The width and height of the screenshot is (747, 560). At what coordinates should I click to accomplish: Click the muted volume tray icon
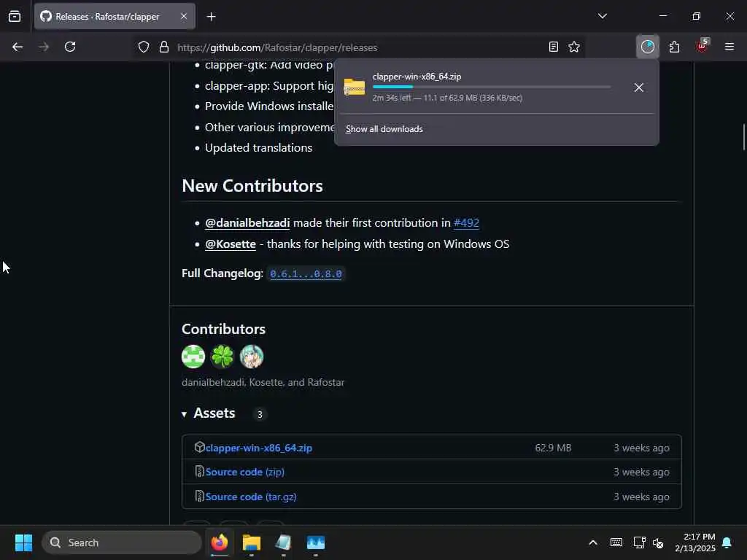tap(659, 542)
